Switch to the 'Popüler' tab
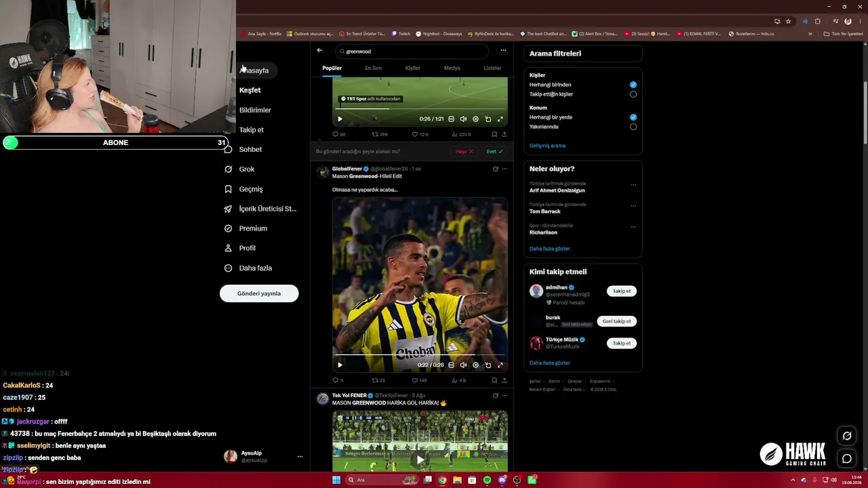The height and width of the screenshot is (488, 868). pos(332,68)
